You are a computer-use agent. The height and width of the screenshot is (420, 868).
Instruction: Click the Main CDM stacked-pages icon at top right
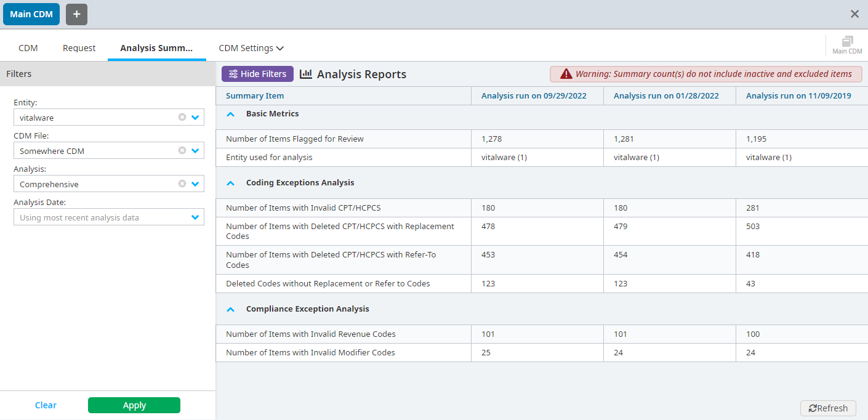[x=846, y=41]
